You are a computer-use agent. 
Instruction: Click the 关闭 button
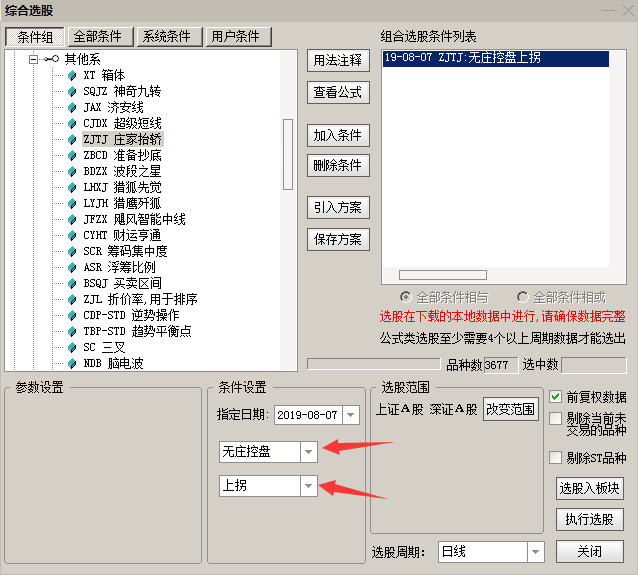click(x=590, y=551)
